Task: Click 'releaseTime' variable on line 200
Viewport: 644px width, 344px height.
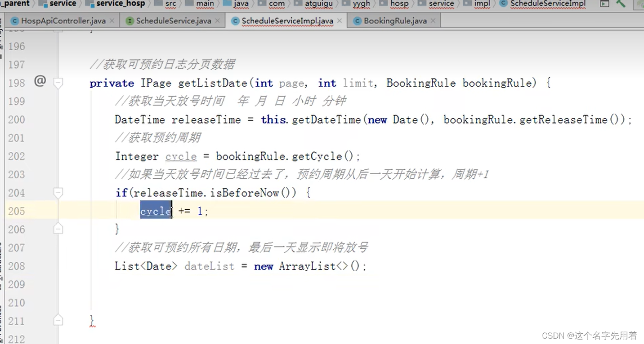Action: pyautogui.click(x=206, y=120)
